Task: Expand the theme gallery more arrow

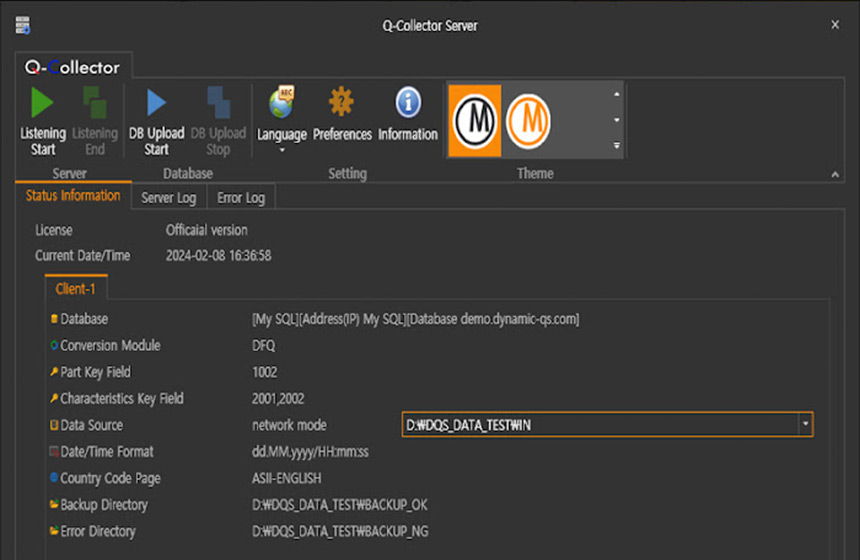Action: click(616, 145)
